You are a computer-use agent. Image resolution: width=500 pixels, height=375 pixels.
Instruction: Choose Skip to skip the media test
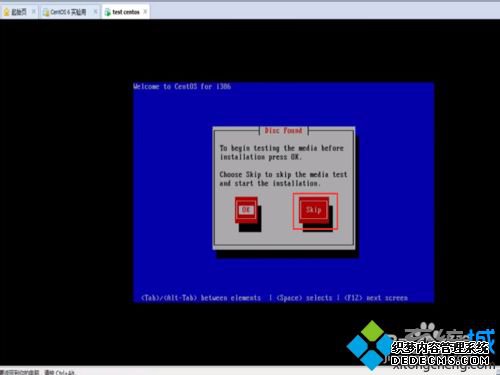314,210
